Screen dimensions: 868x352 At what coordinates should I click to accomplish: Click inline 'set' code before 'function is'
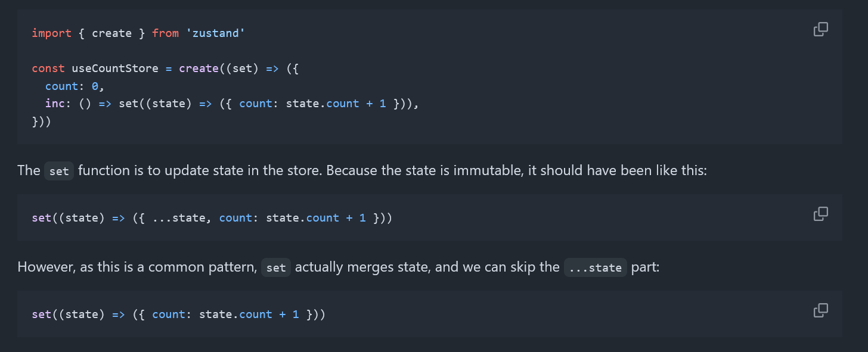point(59,172)
